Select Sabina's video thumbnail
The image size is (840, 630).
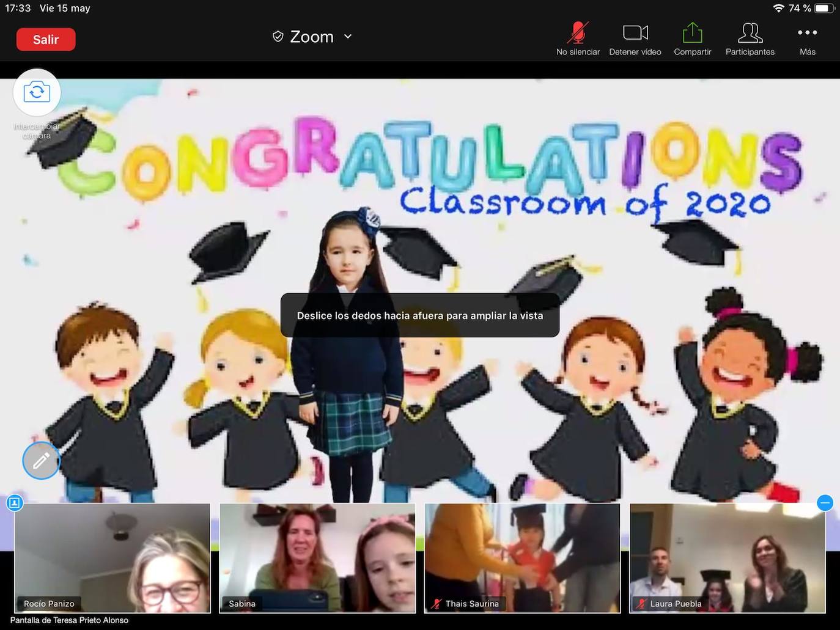[317, 557]
